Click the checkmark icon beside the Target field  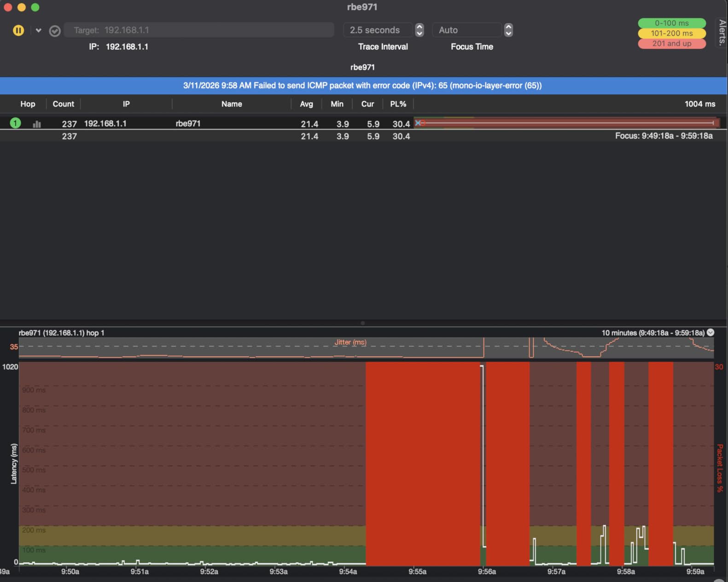(55, 31)
